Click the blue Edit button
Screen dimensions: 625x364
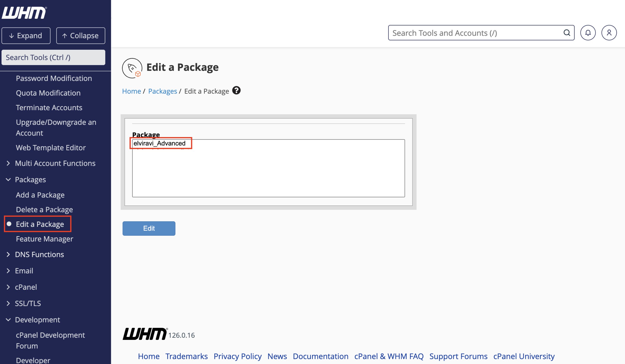149,229
